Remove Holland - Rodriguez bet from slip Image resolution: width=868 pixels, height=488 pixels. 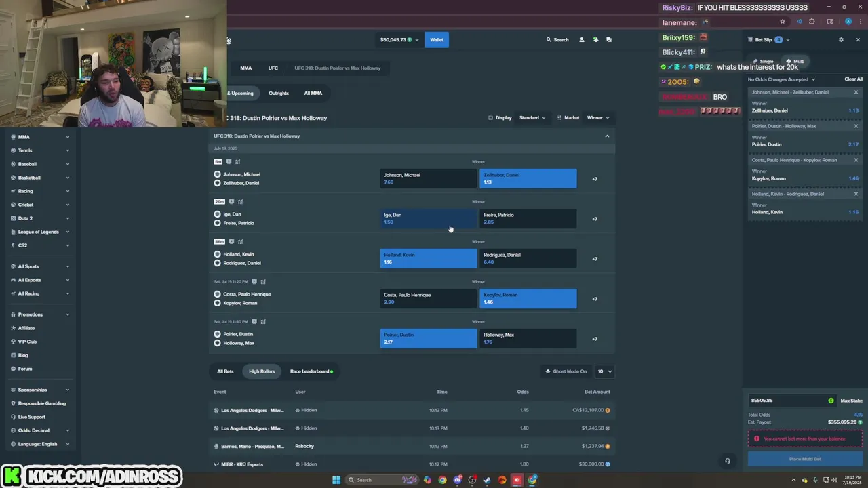click(x=856, y=194)
